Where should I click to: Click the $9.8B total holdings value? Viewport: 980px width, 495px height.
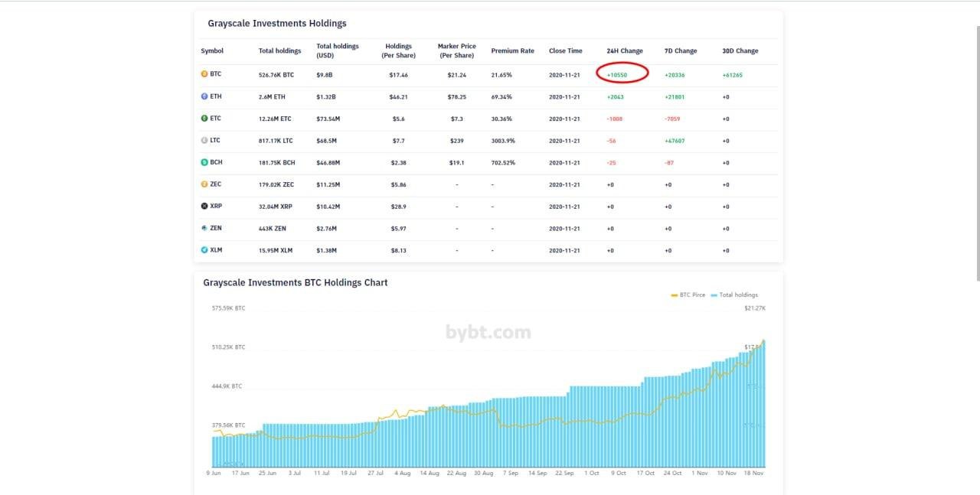coord(325,75)
